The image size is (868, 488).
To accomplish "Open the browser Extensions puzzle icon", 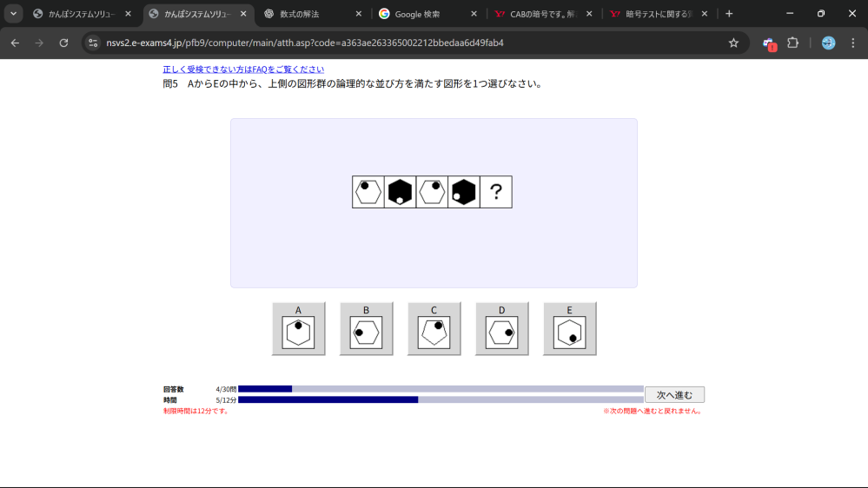I will 792,43.
